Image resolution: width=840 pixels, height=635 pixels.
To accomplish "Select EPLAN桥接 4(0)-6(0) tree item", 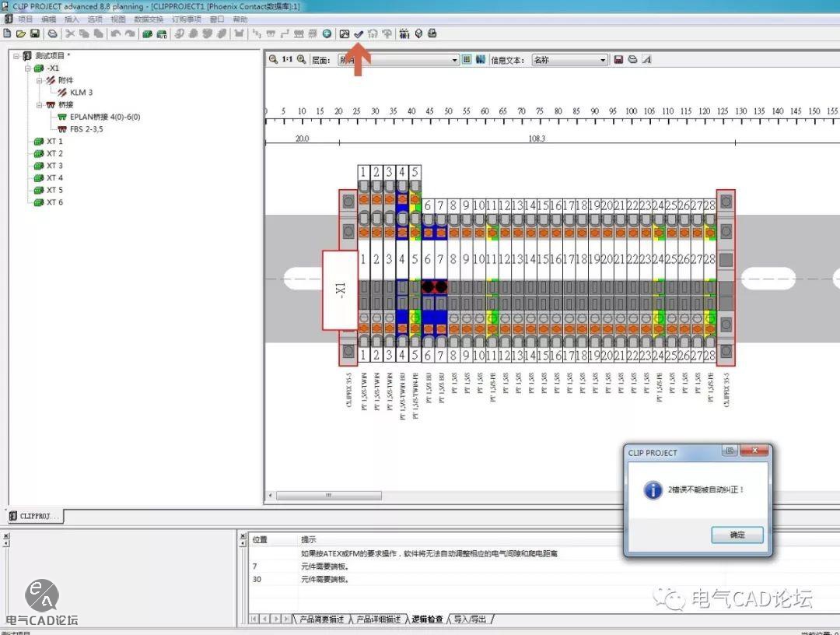I will click(104, 117).
